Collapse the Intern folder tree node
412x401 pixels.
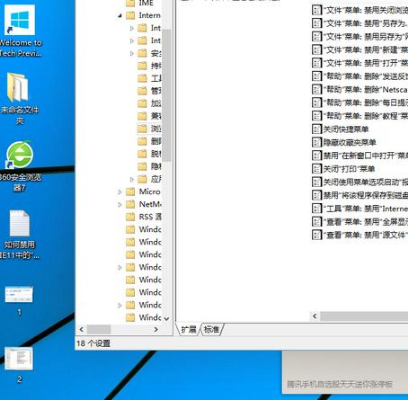click(x=120, y=15)
